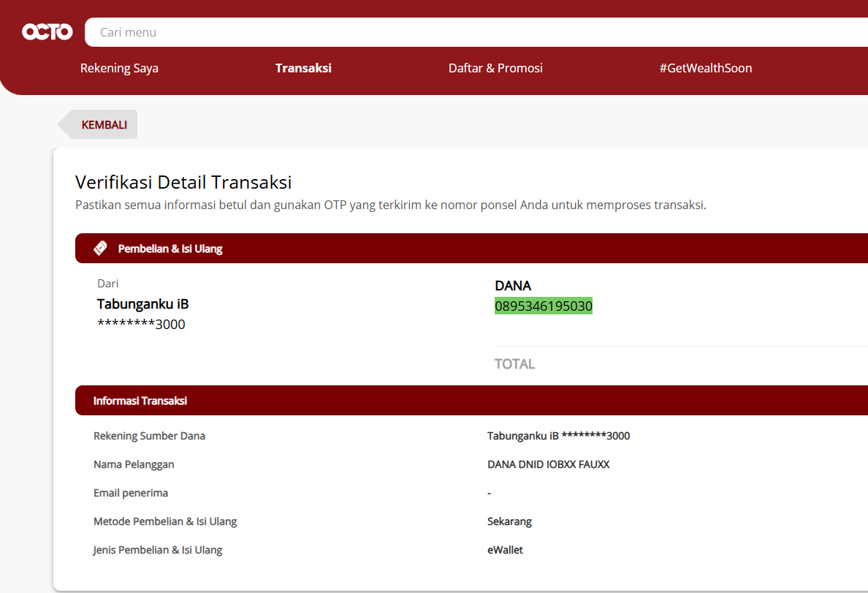The image size is (868, 593).
Task: Click the ticket icon beside Pembelian & Isi Ulang
Action: [100, 249]
